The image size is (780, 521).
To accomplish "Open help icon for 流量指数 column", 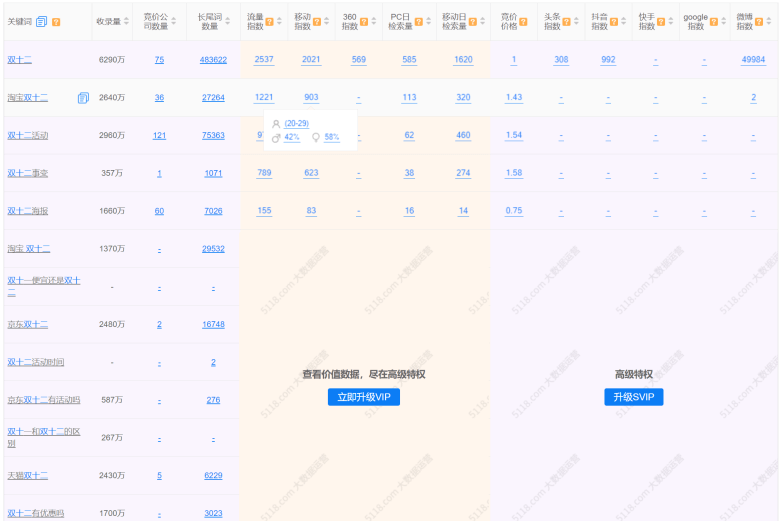I will tap(269, 22).
